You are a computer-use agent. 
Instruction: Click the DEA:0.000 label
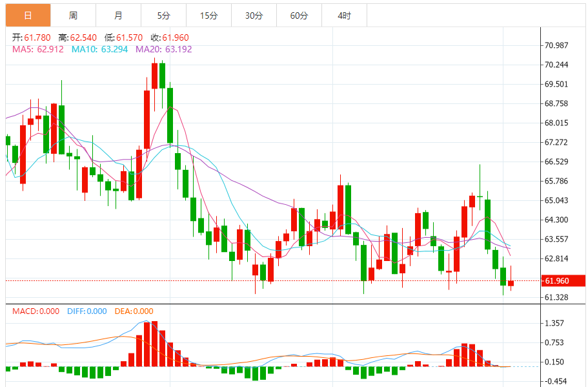point(134,311)
